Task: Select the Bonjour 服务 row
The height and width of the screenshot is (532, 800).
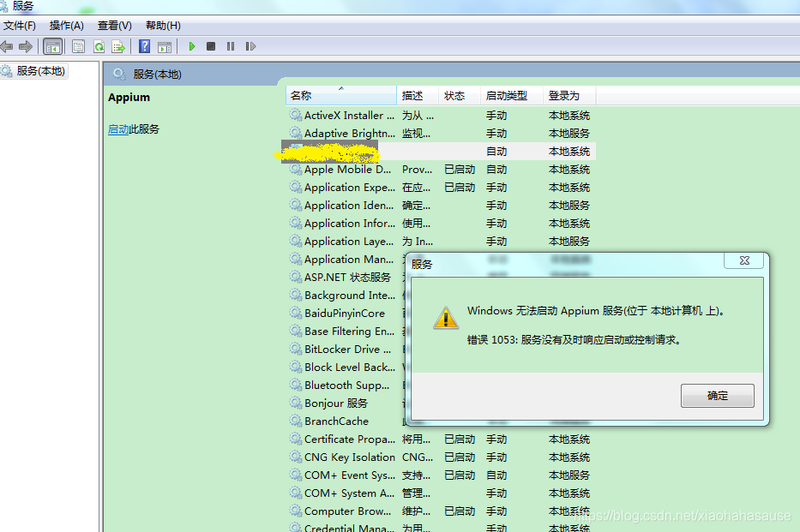Action: coord(346,403)
